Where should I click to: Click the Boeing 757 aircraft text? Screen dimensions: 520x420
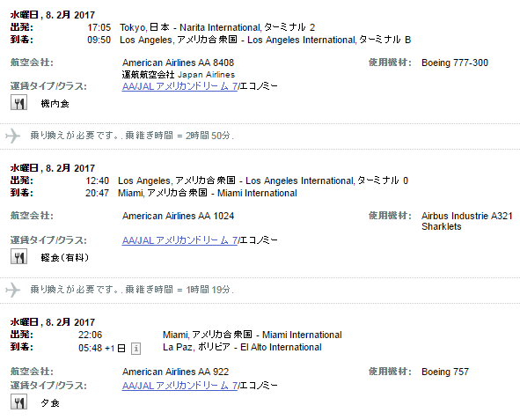point(445,372)
